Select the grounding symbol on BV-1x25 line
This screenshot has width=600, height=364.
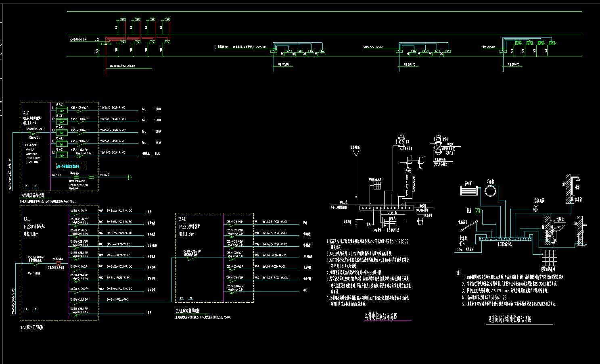[130, 177]
